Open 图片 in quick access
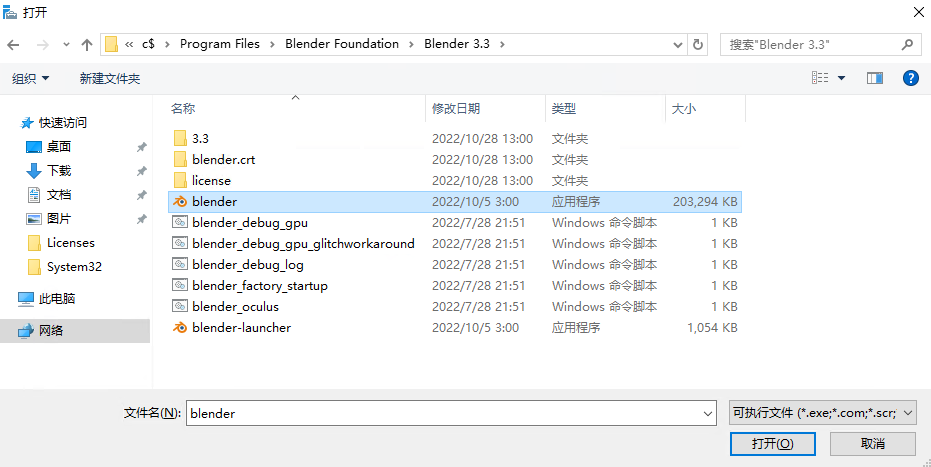Image resolution: width=931 pixels, height=467 pixels. tap(59, 219)
